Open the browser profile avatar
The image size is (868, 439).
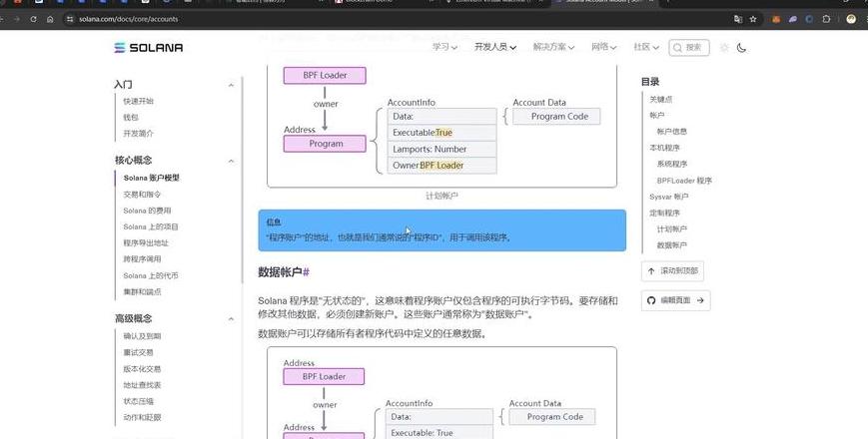(x=851, y=19)
